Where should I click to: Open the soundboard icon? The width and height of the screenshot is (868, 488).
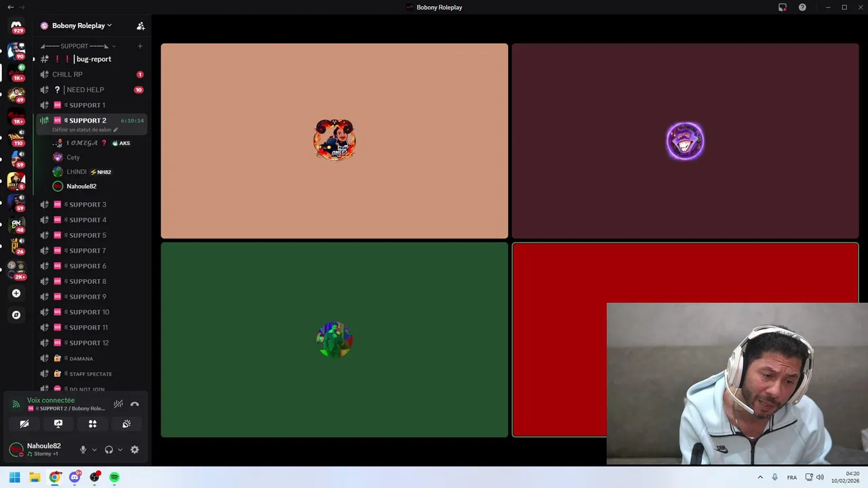click(127, 424)
